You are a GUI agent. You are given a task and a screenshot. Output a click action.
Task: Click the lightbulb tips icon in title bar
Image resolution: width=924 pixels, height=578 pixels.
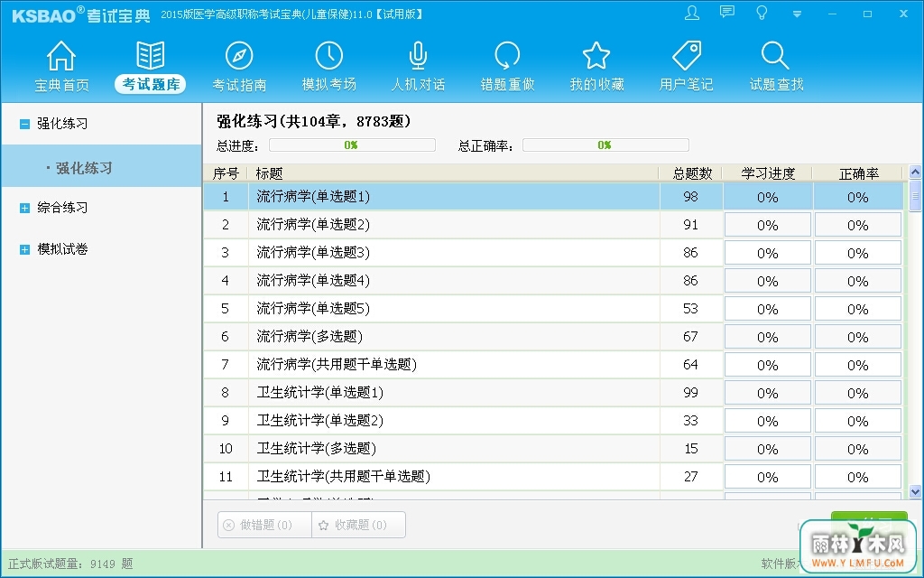762,13
